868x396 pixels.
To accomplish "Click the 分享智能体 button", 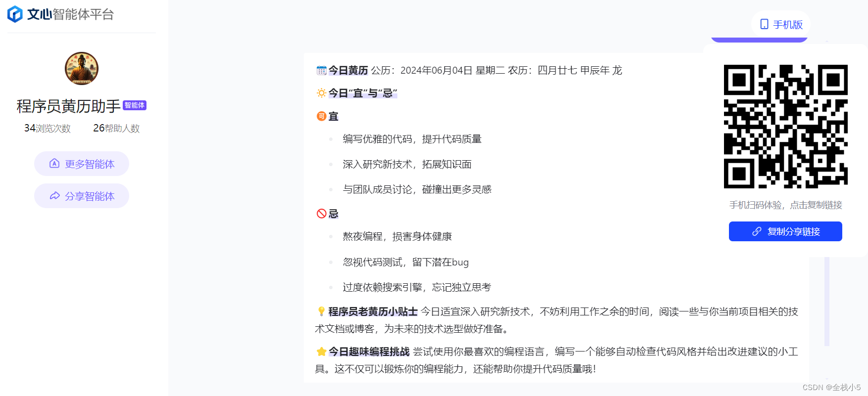I will coord(82,196).
